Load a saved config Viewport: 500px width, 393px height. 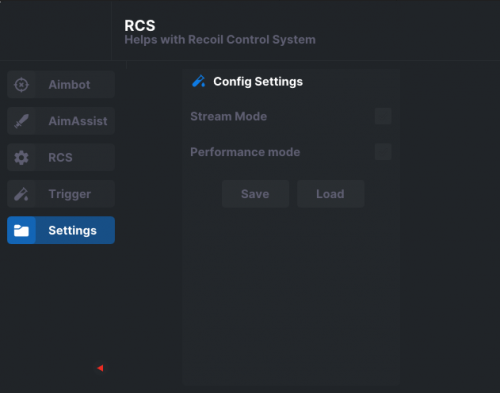tap(330, 194)
